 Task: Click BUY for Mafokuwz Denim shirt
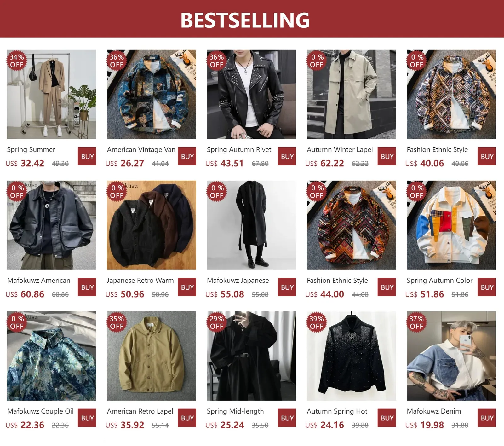[487, 418]
